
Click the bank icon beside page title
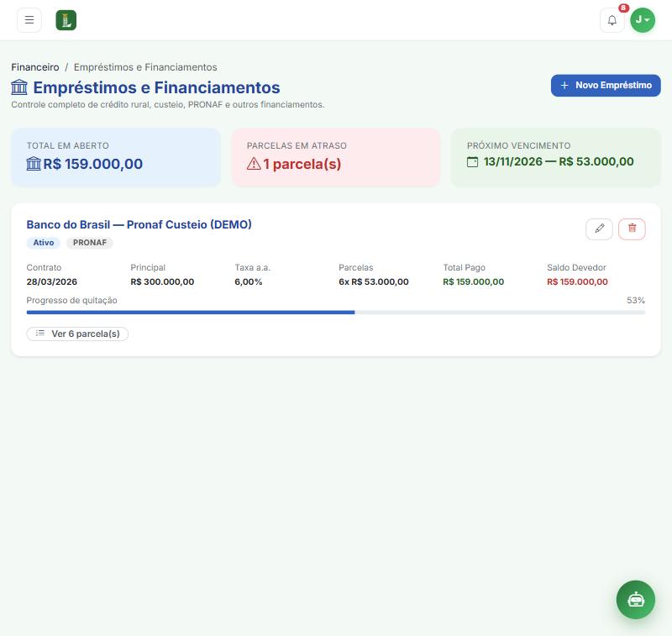[19, 87]
